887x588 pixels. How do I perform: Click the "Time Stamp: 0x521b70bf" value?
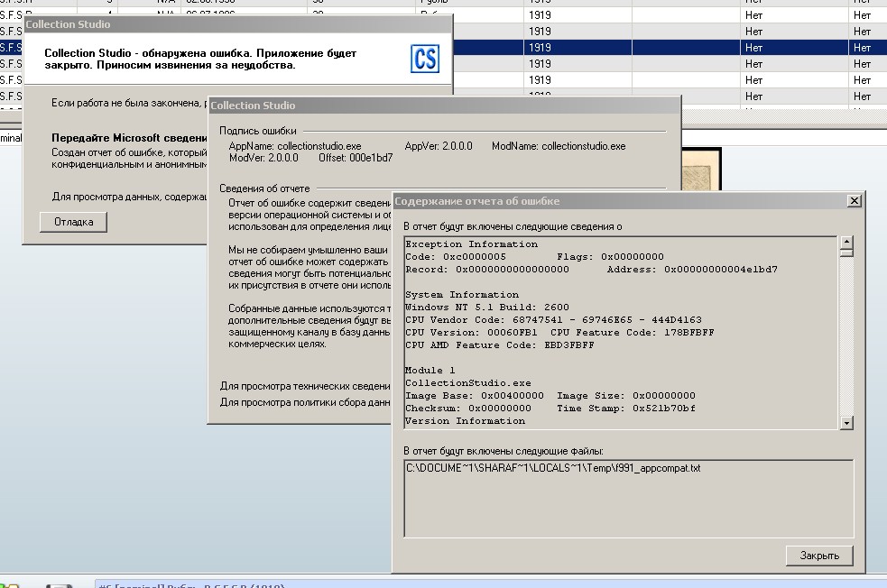point(625,409)
